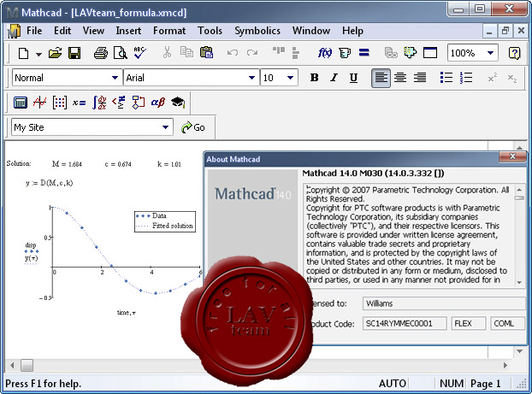Screen dimensions: 532x394
Task: Paste clipboard with the Paste icon
Action: (206, 52)
